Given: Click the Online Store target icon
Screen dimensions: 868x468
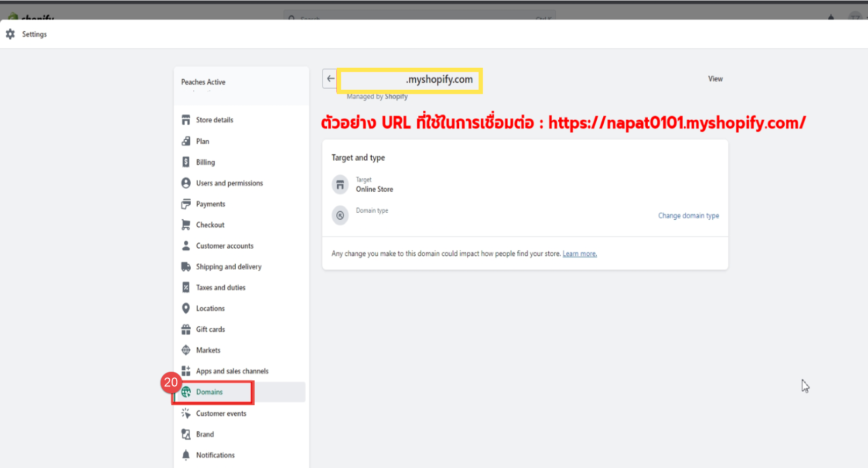Looking at the screenshot, I should pyautogui.click(x=340, y=185).
